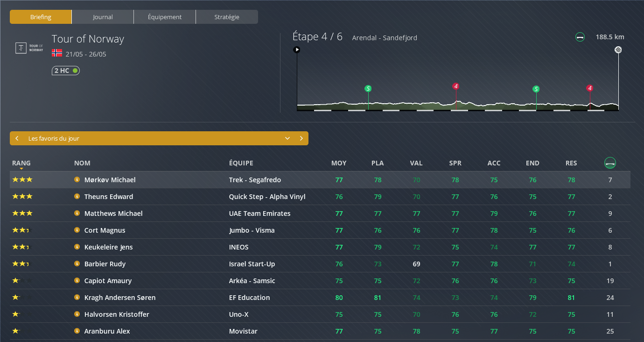This screenshot has height=342, width=644.
Task: Sort by the PLA column
Action: coord(378,163)
